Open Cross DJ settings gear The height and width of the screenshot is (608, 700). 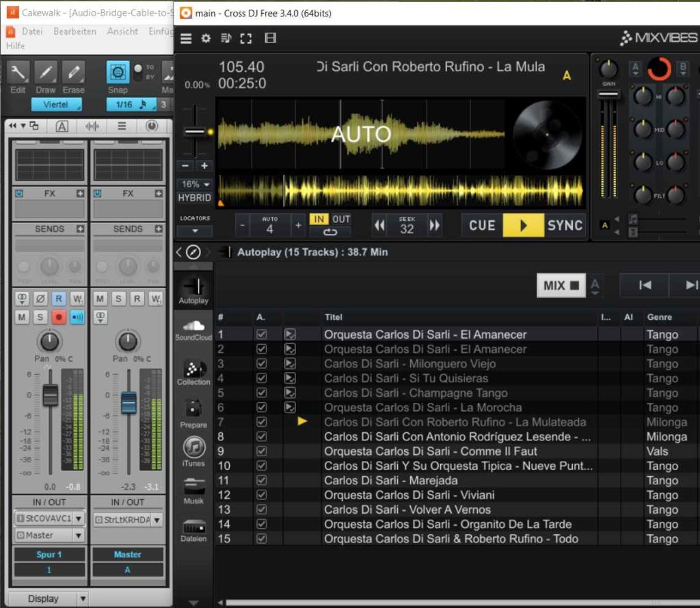pyautogui.click(x=205, y=38)
